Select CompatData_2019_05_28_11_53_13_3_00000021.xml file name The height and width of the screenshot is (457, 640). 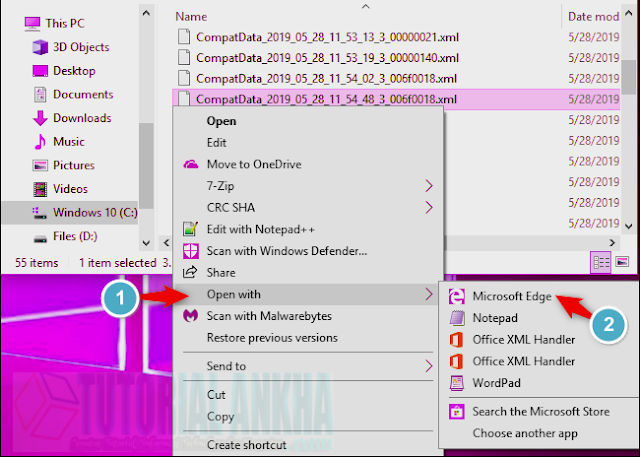[327, 37]
